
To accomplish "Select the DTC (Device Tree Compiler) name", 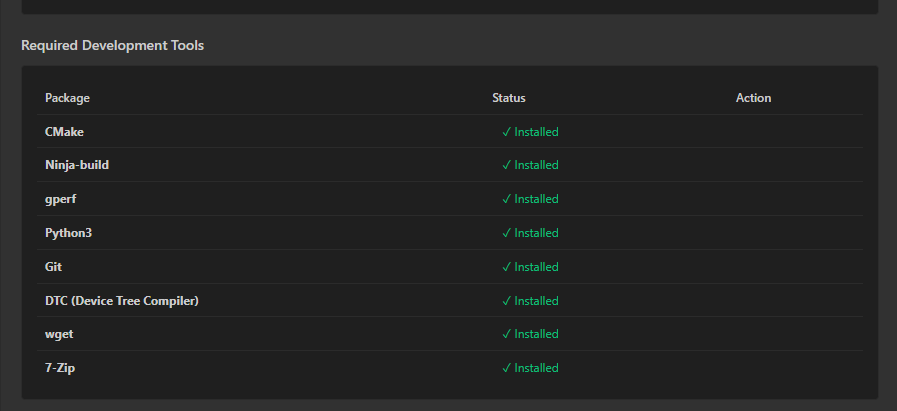I will point(122,301).
